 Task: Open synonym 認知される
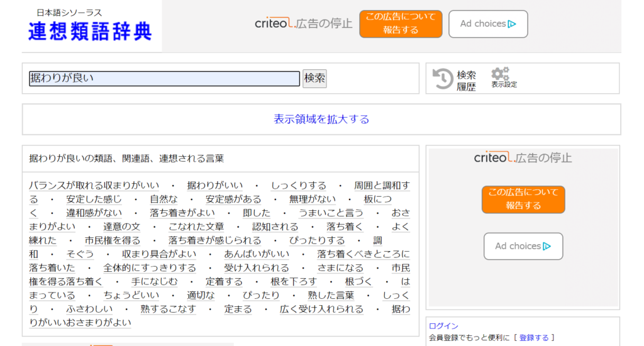[x=275, y=227]
